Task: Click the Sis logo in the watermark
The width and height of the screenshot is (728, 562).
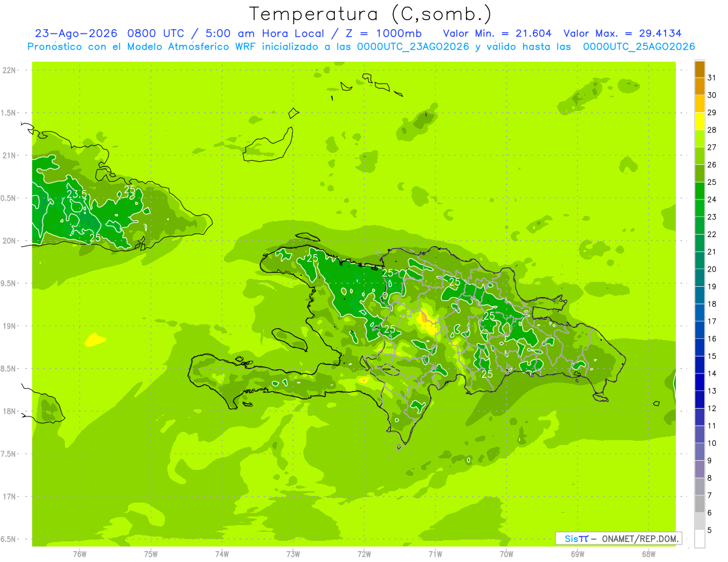Action: click(x=571, y=538)
